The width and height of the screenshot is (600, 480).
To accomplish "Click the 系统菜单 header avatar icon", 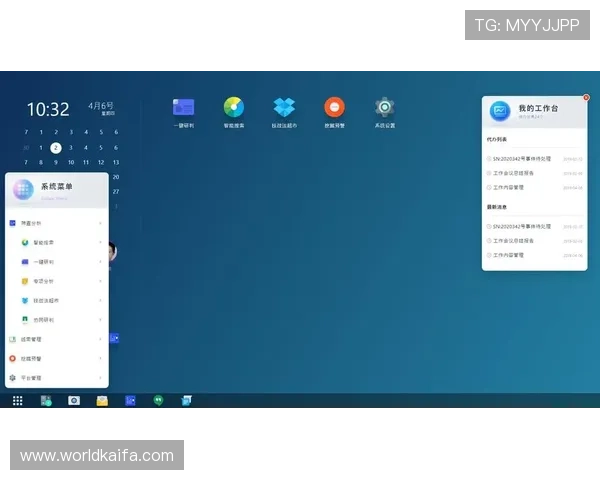I will pyautogui.click(x=24, y=190).
